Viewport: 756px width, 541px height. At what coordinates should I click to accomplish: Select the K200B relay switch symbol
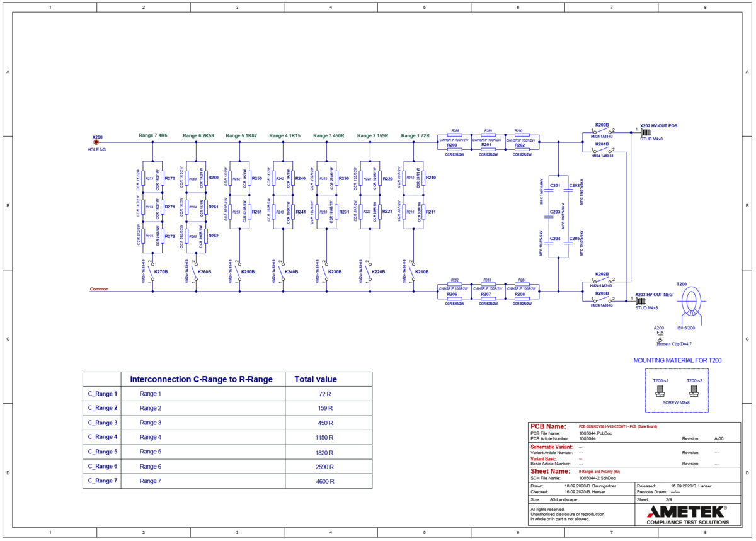602,131
